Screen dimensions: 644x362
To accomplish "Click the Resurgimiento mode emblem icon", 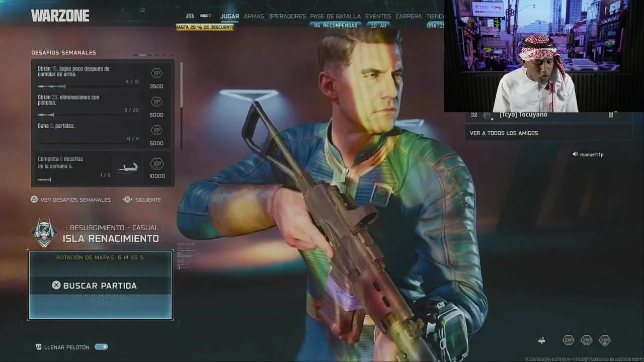I will [44, 233].
